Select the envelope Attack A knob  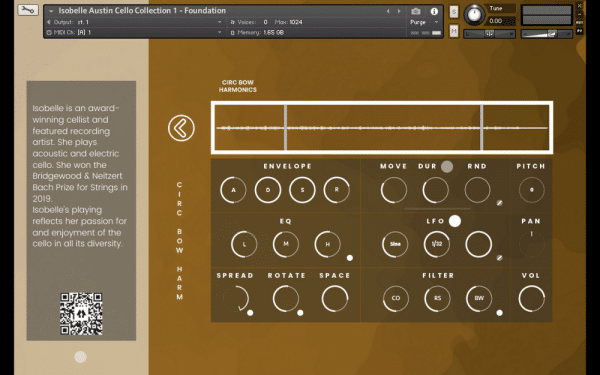pos(233,190)
